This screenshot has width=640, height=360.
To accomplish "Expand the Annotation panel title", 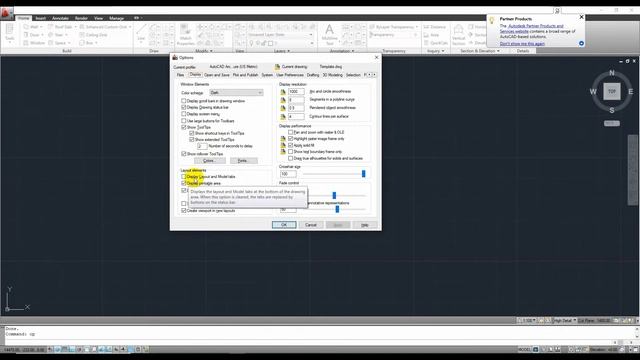I will [342, 51].
